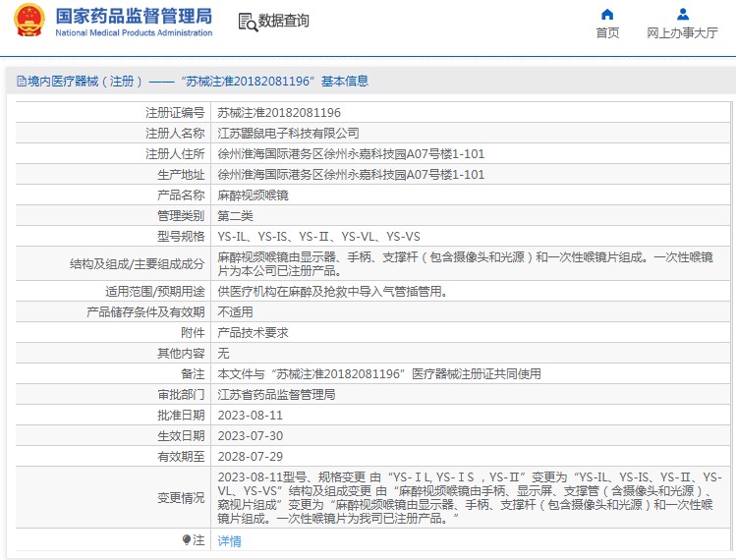This screenshot has width=736, height=560.
Task: Select the address in 生产地址 row
Action: click(351, 175)
